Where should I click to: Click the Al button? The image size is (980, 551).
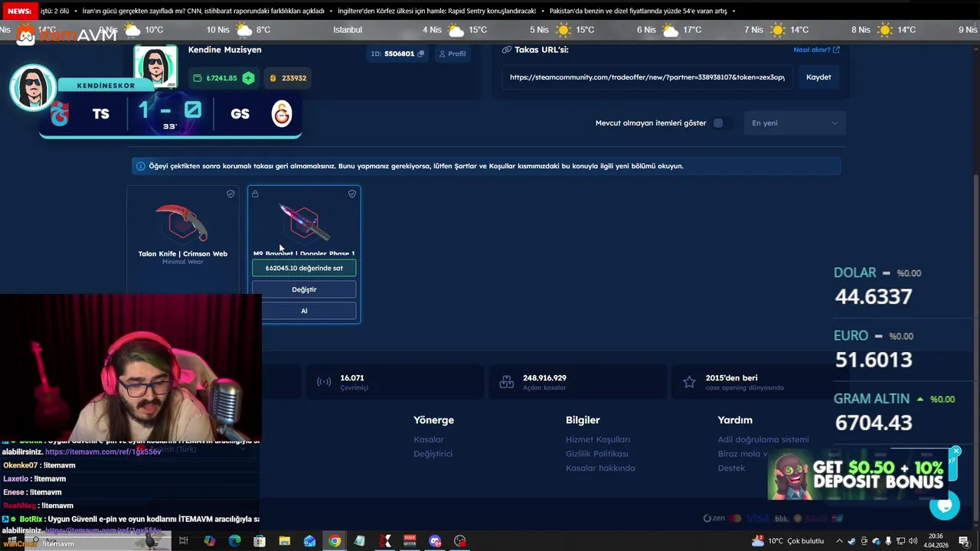[304, 311]
